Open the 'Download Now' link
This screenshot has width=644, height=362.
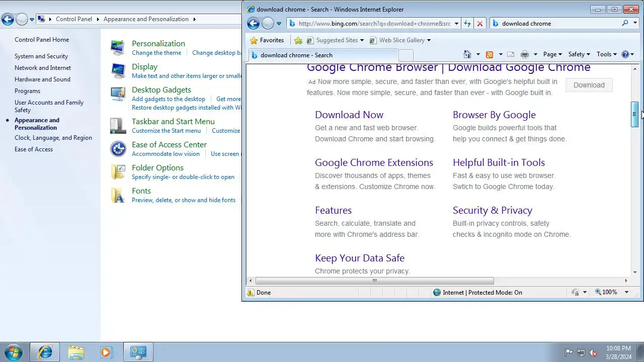(x=349, y=115)
